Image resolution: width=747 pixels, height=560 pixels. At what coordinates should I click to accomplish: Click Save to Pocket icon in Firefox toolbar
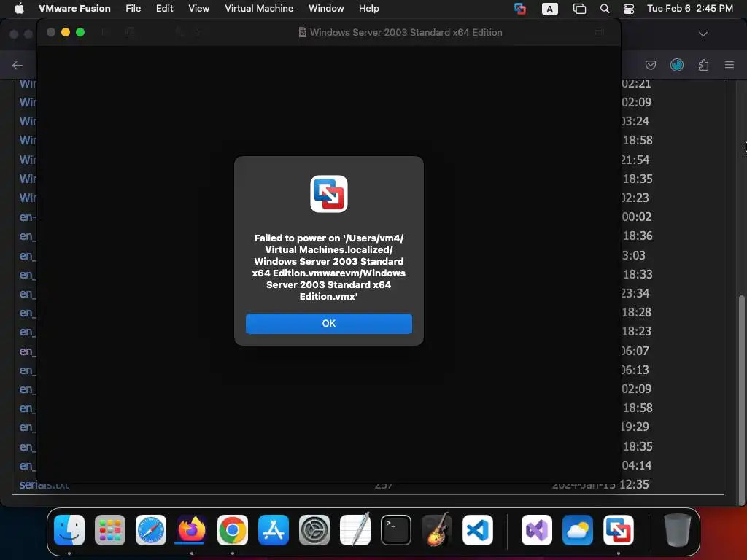click(x=650, y=65)
